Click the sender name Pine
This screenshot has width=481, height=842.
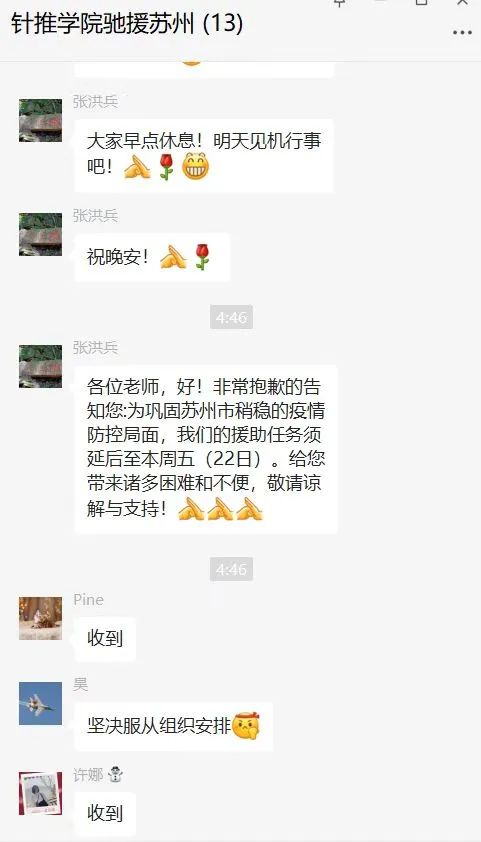89,599
